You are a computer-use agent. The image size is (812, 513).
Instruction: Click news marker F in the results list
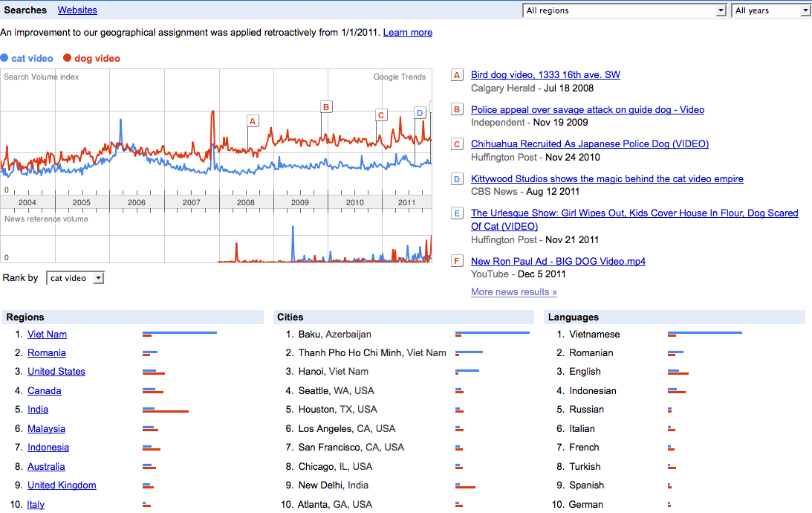click(x=457, y=261)
